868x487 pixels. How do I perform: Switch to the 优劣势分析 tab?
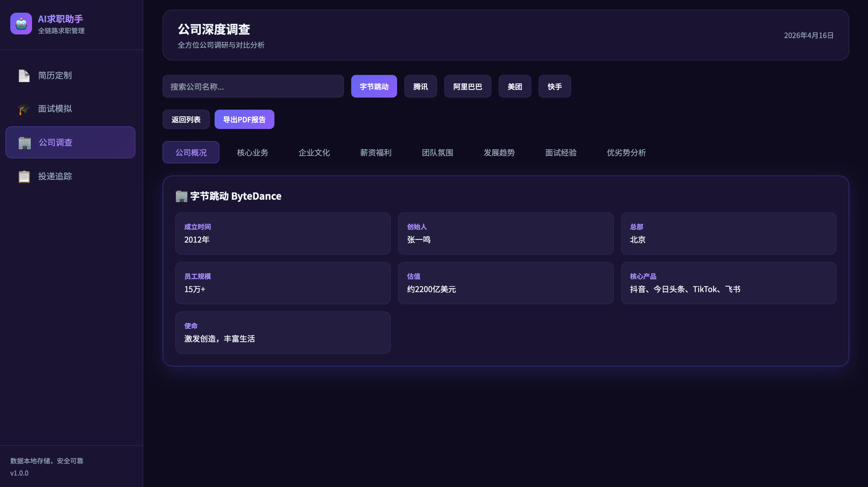tap(626, 153)
